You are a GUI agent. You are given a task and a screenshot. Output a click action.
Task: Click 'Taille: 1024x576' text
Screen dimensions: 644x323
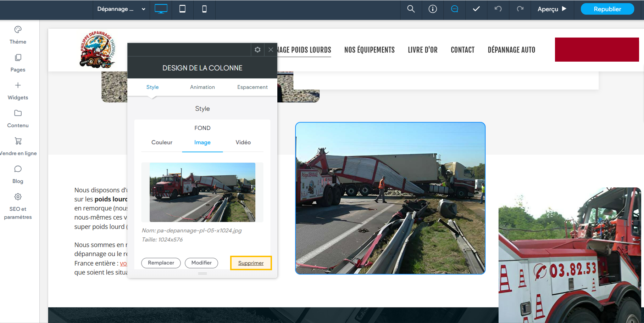point(162,240)
